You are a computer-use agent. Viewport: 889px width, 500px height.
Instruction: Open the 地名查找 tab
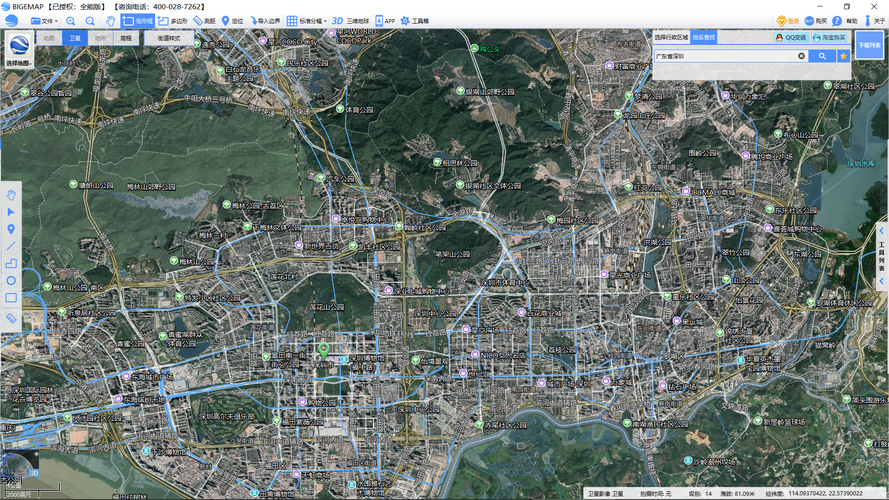click(704, 37)
